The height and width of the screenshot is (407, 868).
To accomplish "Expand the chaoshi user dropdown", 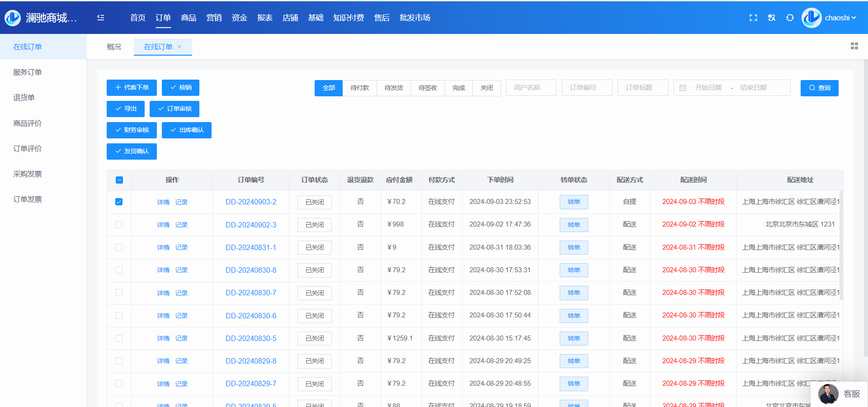I will [840, 18].
